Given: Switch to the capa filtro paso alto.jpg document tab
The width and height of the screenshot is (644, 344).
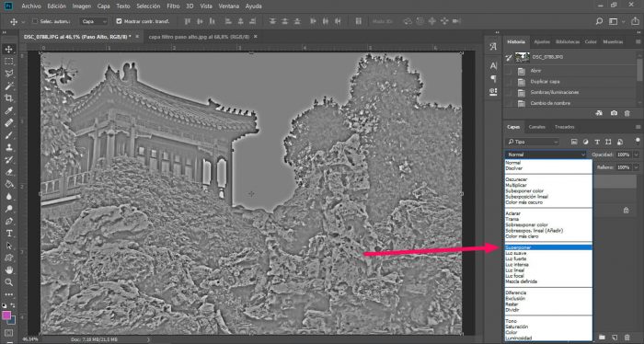Looking at the screenshot, I should click(199, 37).
